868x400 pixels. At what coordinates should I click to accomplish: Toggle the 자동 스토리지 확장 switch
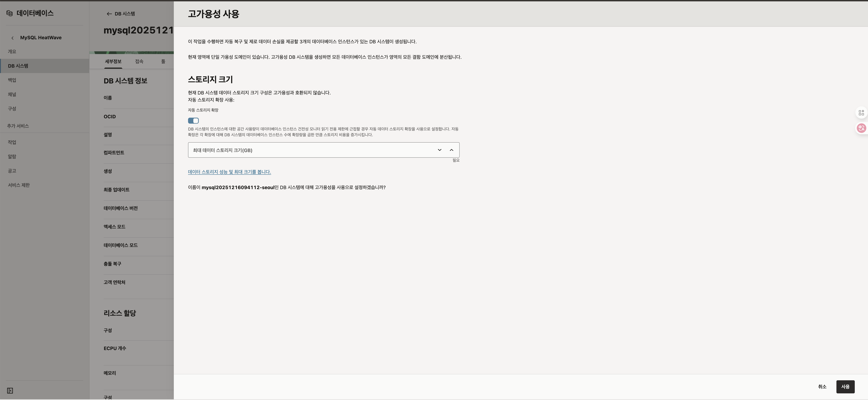[x=193, y=121]
